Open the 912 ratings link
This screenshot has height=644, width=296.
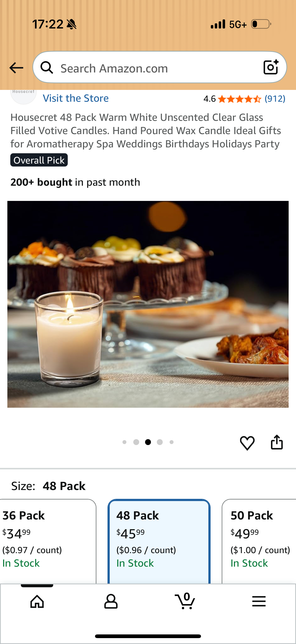click(275, 99)
